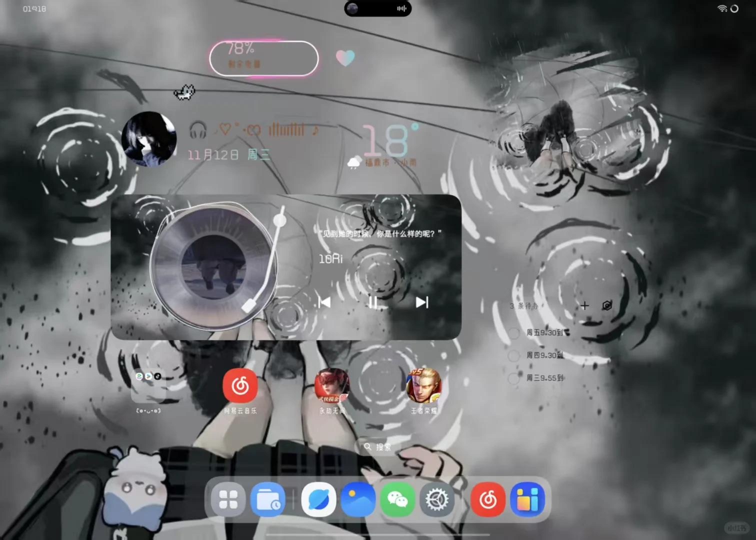Open the colorful blocks app in dock

(527, 499)
